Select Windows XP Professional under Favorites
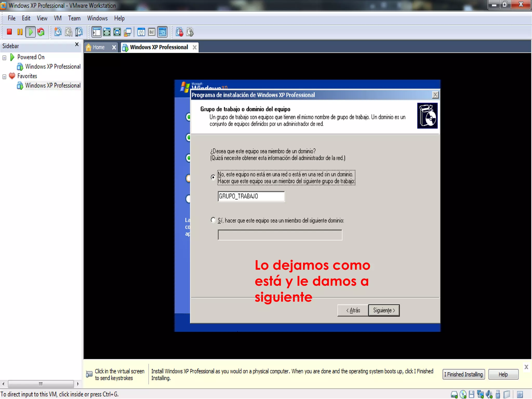This screenshot has width=532, height=399. coord(53,85)
